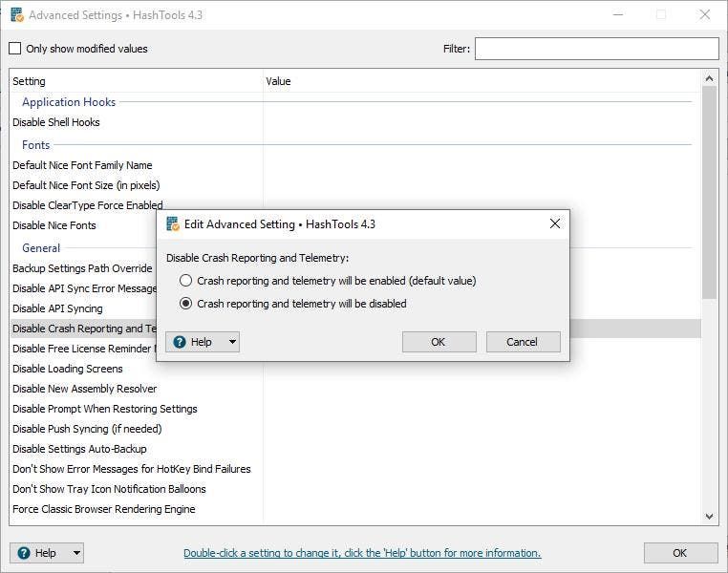The image size is (728, 573).
Task: Click Cancel in the Edit Advanced Setting dialog
Action: pyautogui.click(x=523, y=342)
